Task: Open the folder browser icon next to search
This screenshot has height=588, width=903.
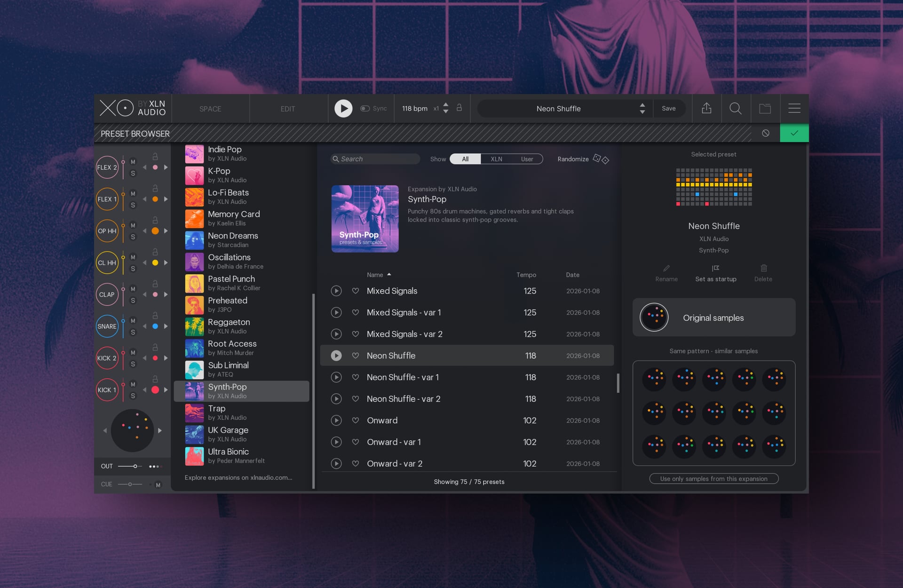Action: pyautogui.click(x=765, y=108)
